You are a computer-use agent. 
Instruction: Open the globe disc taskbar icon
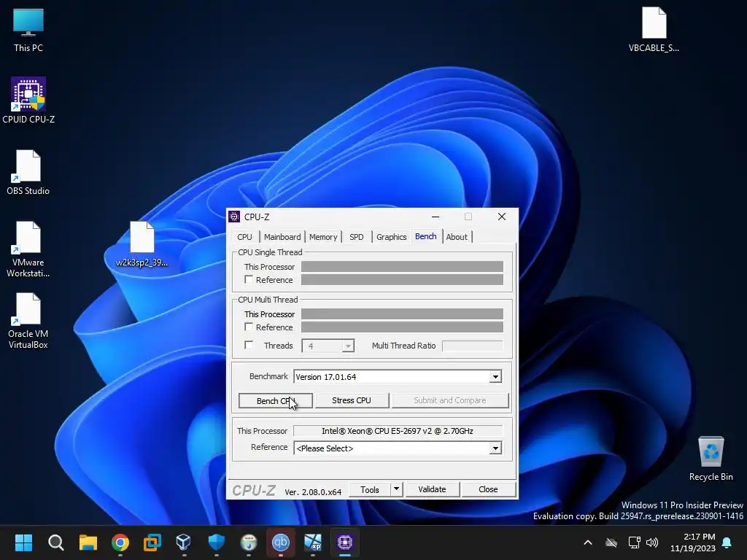point(249,542)
